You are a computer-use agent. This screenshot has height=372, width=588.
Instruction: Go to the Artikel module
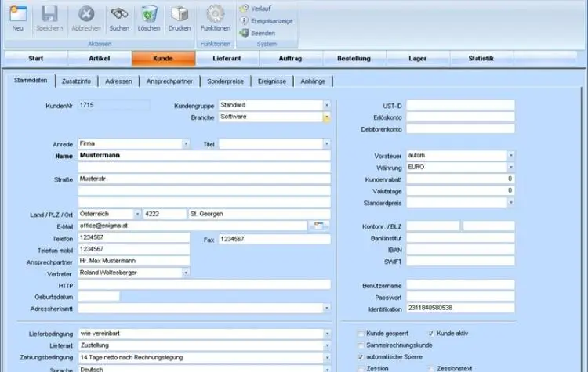99,59
